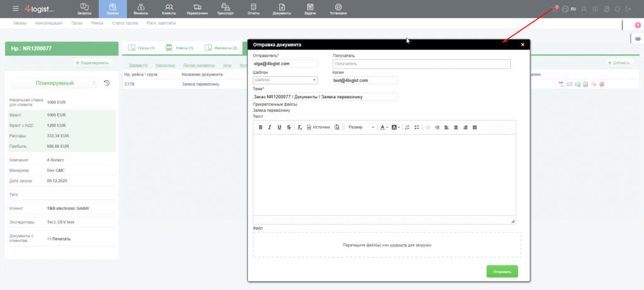Insert a numbered list in the editor
The height and width of the screenshot is (290, 644).
point(408,127)
